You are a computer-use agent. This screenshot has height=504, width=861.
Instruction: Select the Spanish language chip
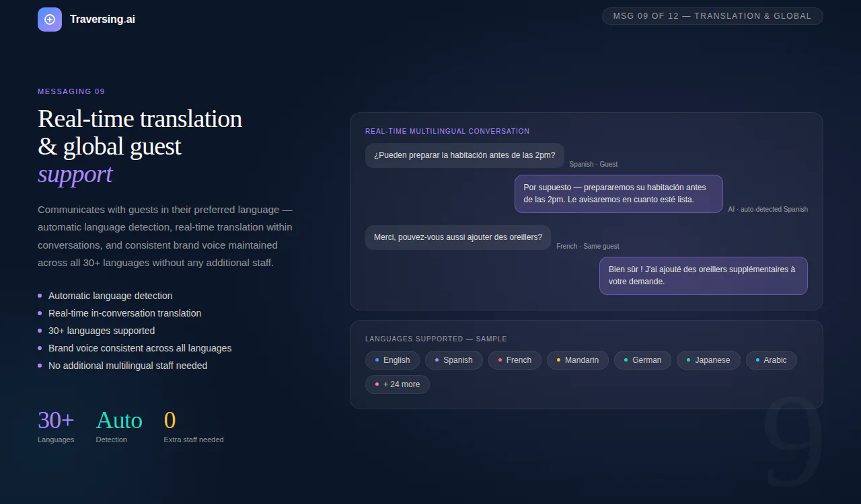[454, 360]
